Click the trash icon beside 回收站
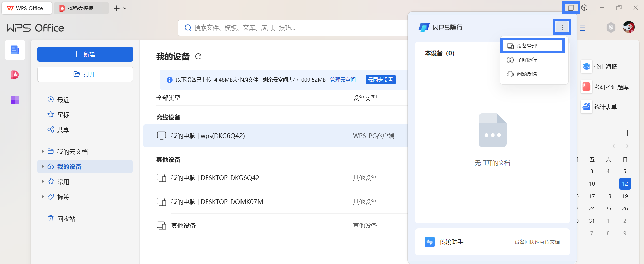Screen dimensions: 644x264 (x=51, y=218)
